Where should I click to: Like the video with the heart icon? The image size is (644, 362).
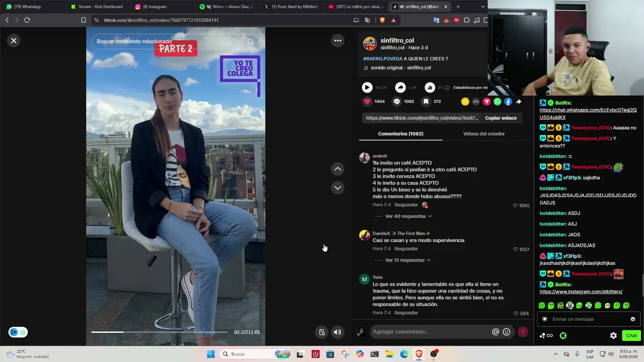click(x=367, y=102)
